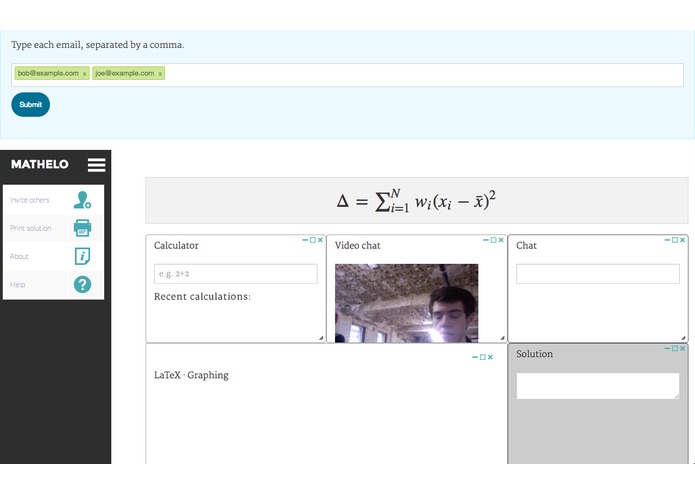Viewport: 695px width, 494px height.
Task: Maximize the Chat panel
Action: 675,240
